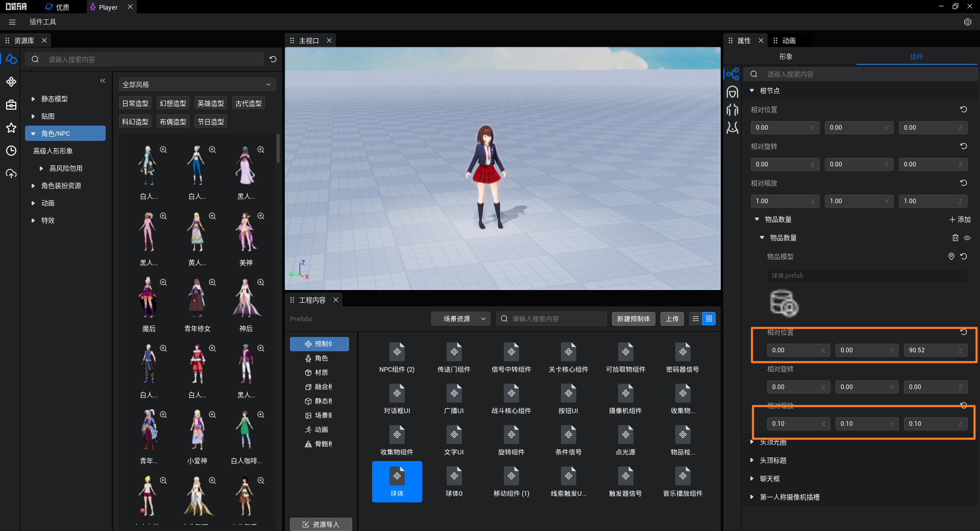Delete the 物品数量 sub-item with trash icon

click(955, 238)
